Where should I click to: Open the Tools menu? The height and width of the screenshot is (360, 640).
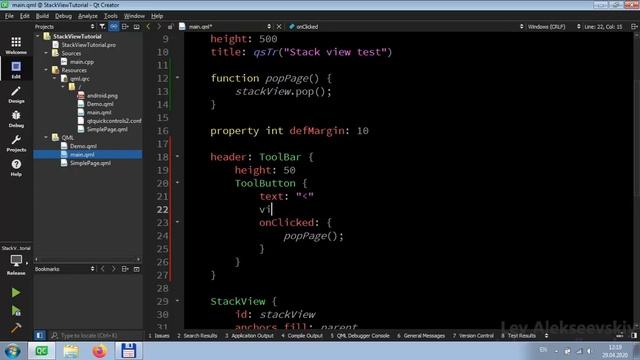(x=111, y=16)
